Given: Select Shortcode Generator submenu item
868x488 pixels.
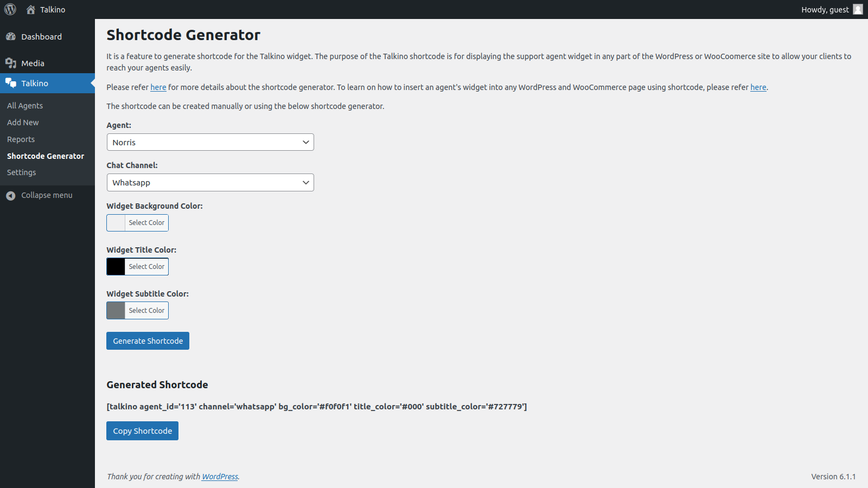Looking at the screenshot, I should [x=46, y=156].
